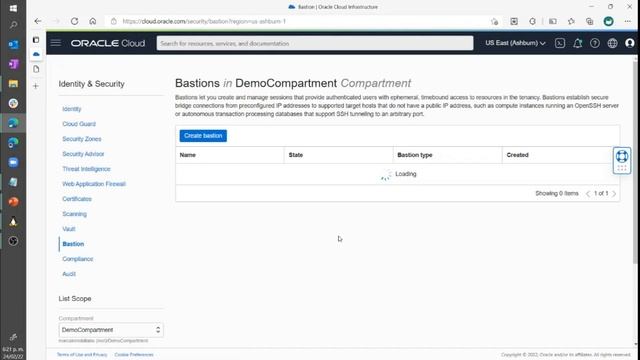Open browser favorites star icon
Viewport: 640px width, 360px height.
pos(571,21)
